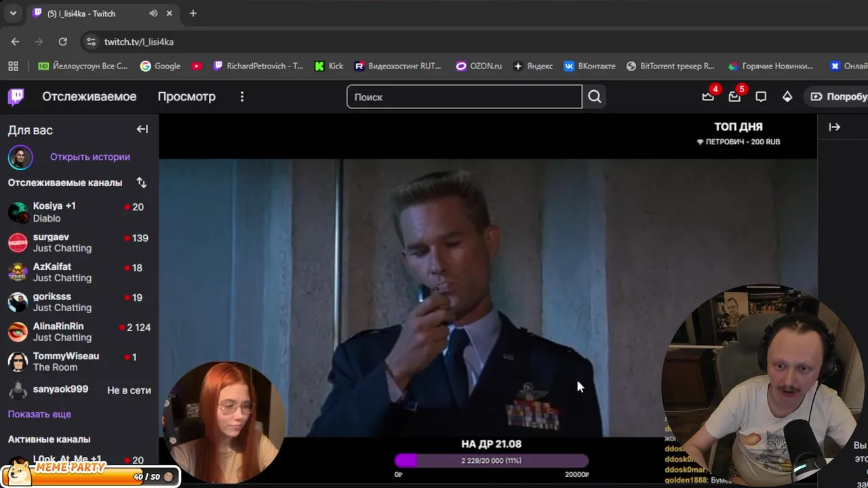Open the whispers chat icon

[761, 96]
